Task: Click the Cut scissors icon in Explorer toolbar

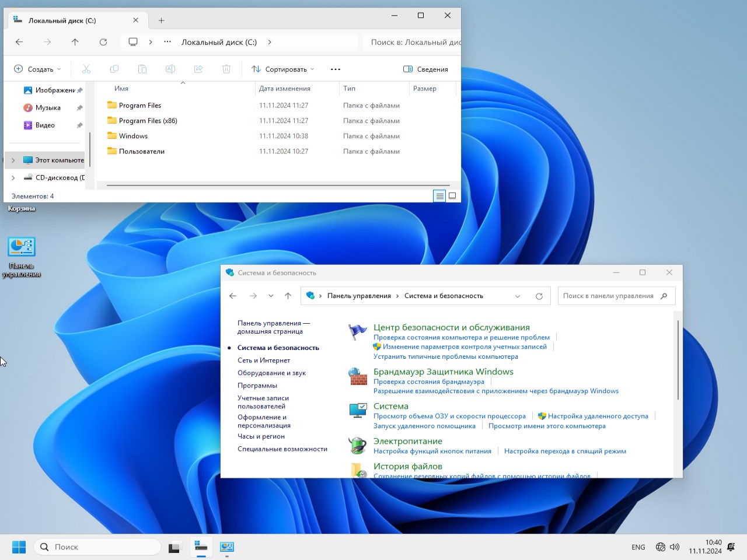Action: pos(86,69)
